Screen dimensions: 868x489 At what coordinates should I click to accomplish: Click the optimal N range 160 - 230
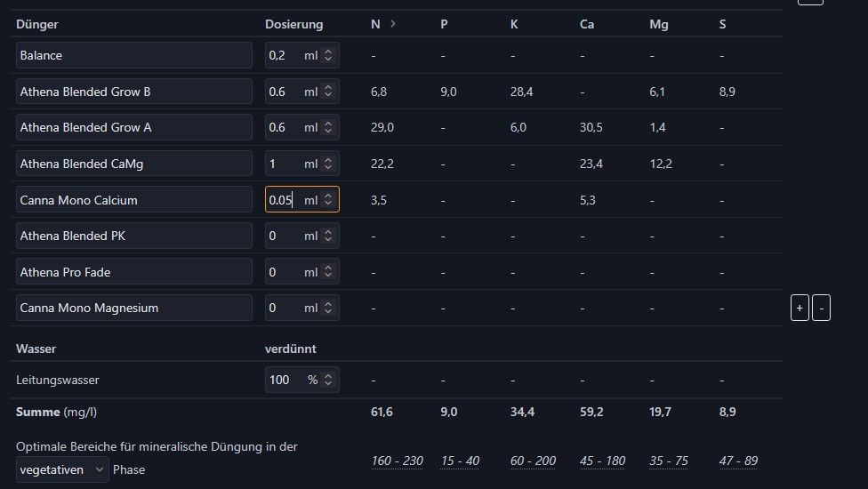397,461
